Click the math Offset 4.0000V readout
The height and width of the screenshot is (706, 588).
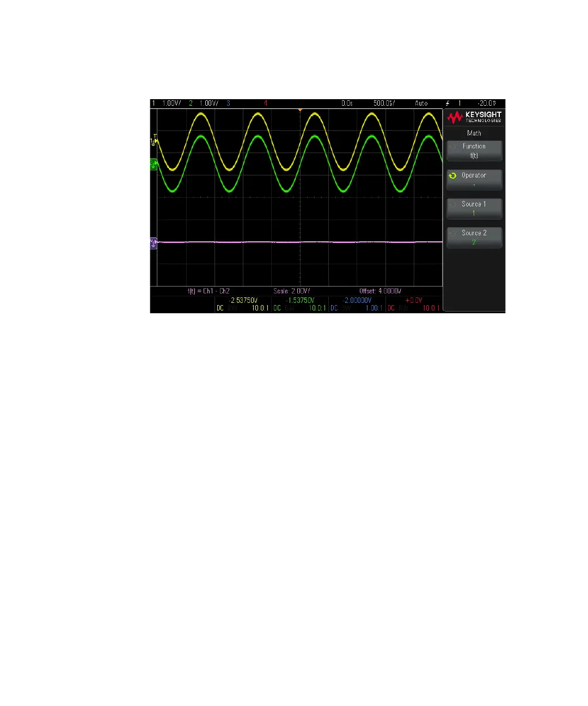click(x=380, y=291)
